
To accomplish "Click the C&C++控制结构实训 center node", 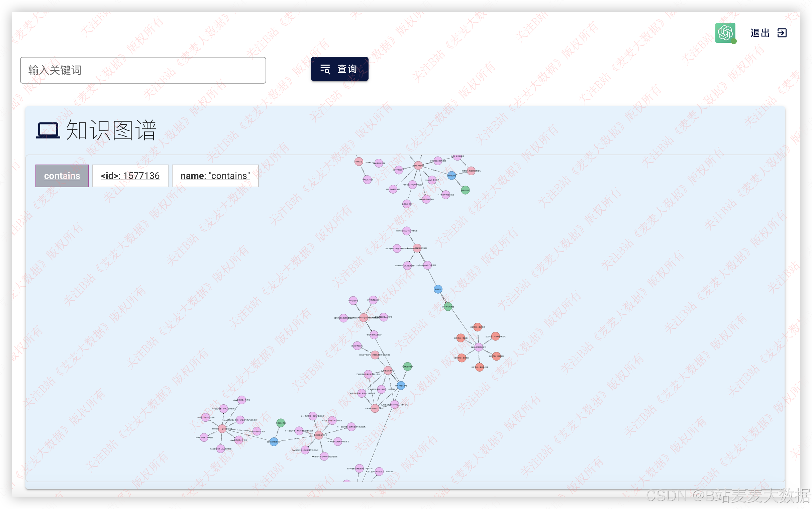I will (x=478, y=347).
